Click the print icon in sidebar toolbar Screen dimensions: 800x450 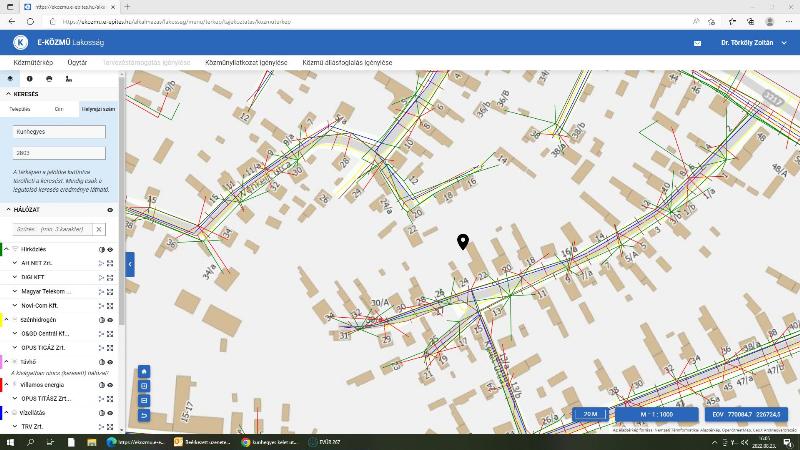pos(49,78)
